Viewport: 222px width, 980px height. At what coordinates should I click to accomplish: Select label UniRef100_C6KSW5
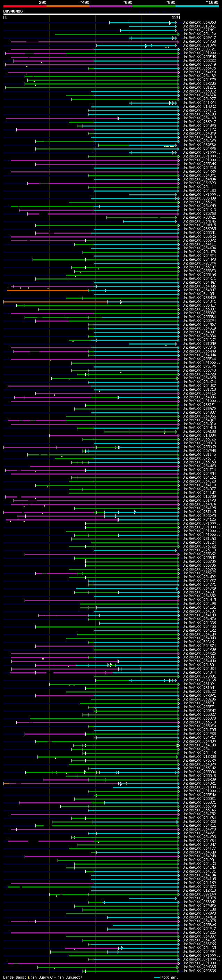(x=199, y=84)
